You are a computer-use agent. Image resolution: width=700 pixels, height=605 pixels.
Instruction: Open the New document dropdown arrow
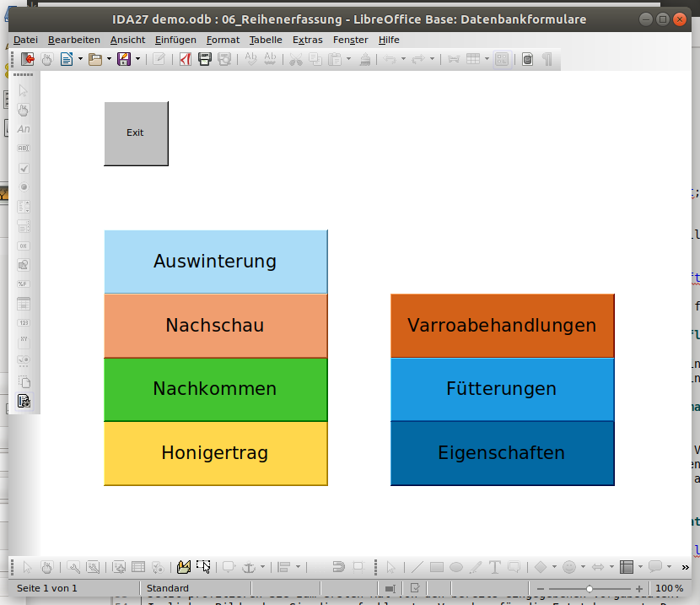point(80,59)
